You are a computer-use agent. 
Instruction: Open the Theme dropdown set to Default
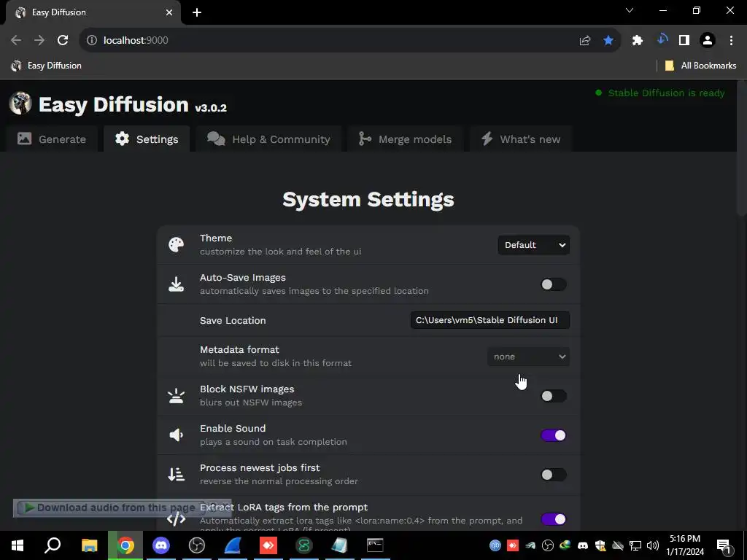tap(533, 245)
